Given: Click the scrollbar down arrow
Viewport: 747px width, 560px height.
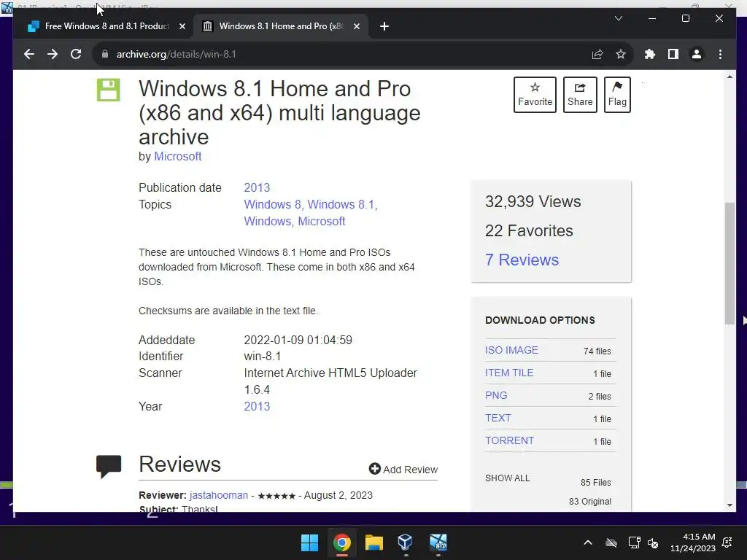Looking at the screenshot, I should [x=729, y=505].
